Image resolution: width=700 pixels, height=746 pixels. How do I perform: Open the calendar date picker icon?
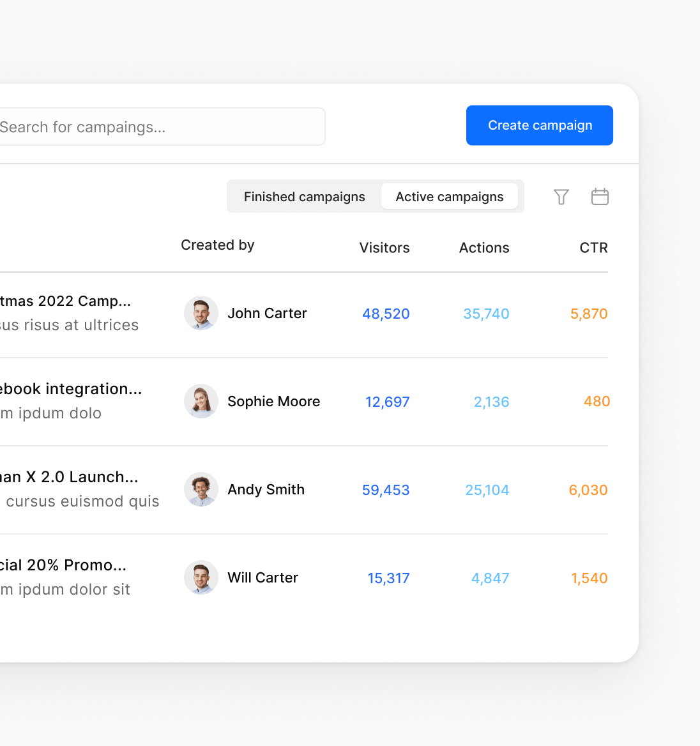coord(600,197)
